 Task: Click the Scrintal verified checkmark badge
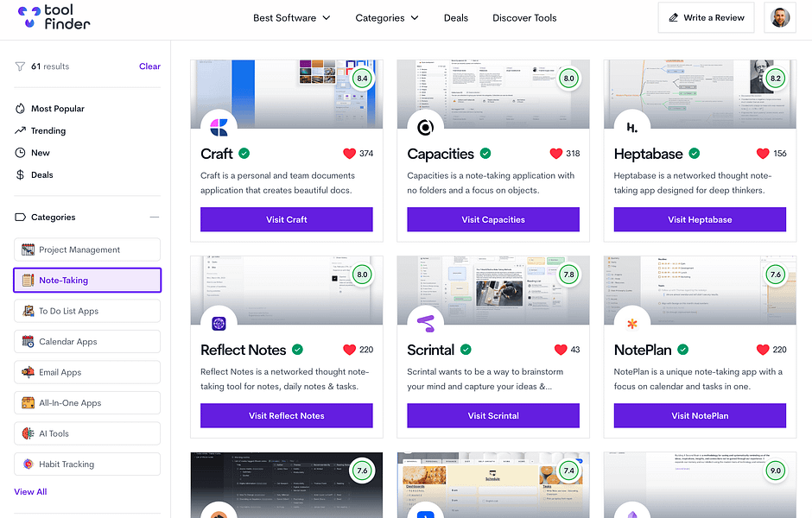pos(466,350)
